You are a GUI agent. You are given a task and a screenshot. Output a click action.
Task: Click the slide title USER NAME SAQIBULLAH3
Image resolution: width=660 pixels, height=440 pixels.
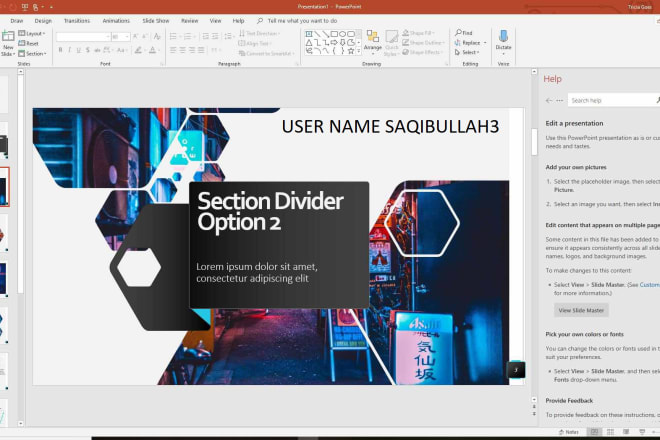390,126
